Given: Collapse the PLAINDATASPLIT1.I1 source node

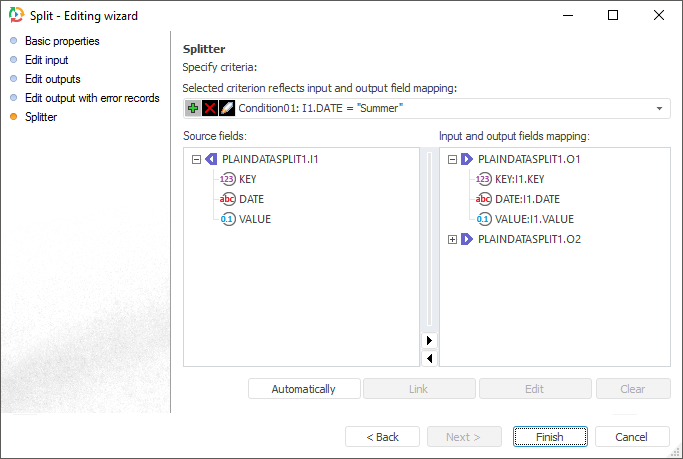Looking at the screenshot, I should [x=196, y=159].
